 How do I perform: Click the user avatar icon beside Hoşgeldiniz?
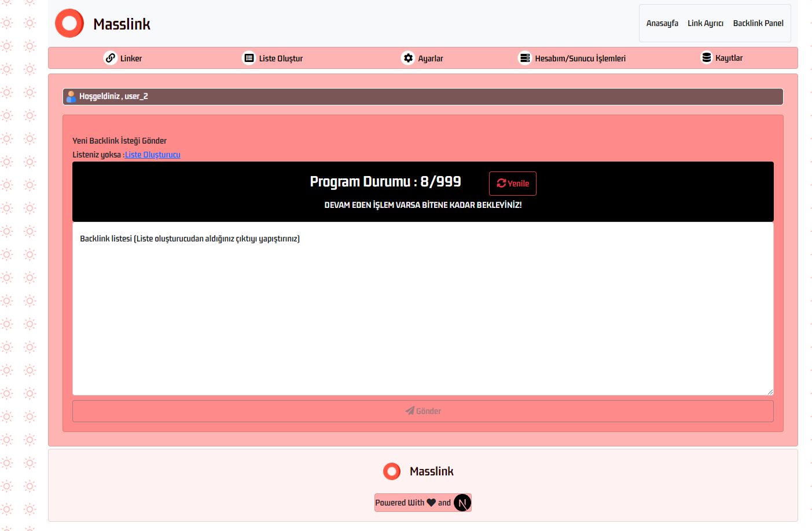71,97
